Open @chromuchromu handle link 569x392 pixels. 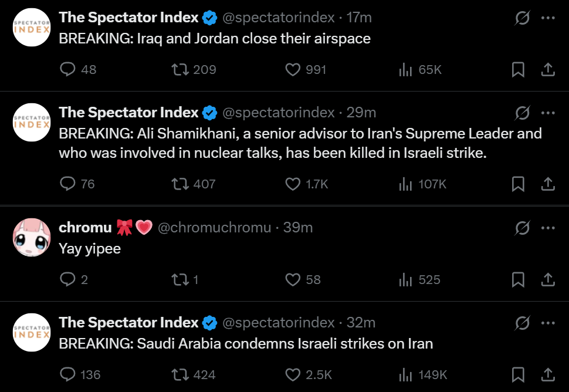tap(215, 228)
